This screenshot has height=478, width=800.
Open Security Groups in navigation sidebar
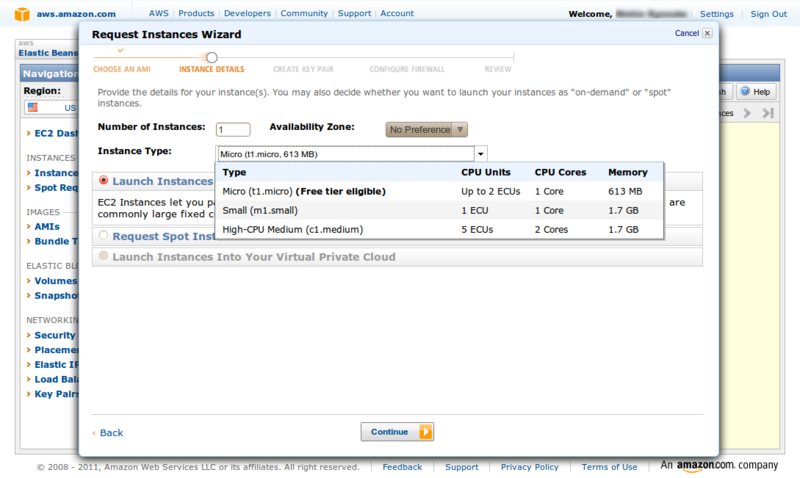tap(55, 335)
